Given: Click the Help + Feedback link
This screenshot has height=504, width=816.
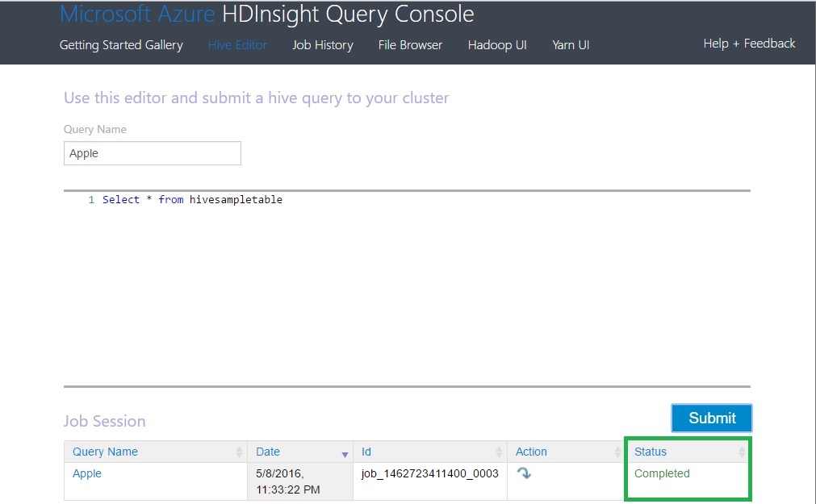Looking at the screenshot, I should [x=749, y=44].
